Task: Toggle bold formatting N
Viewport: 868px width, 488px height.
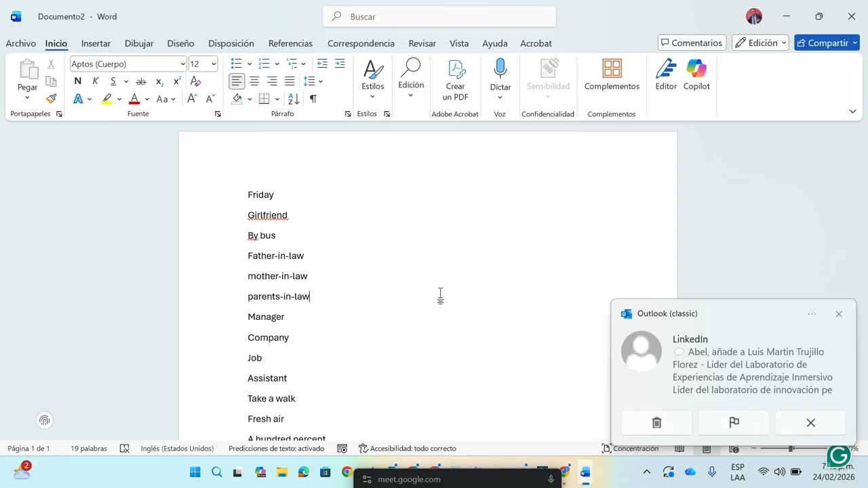Action: pos(78,81)
